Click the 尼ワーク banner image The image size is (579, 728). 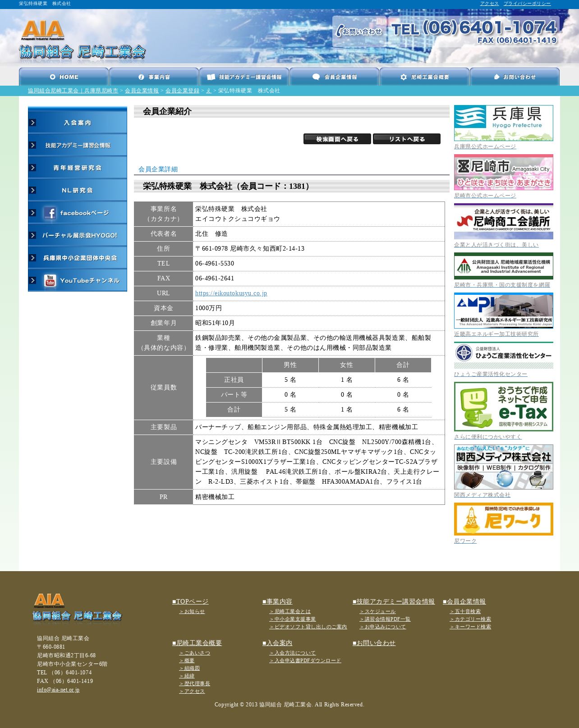pos(504,519)
